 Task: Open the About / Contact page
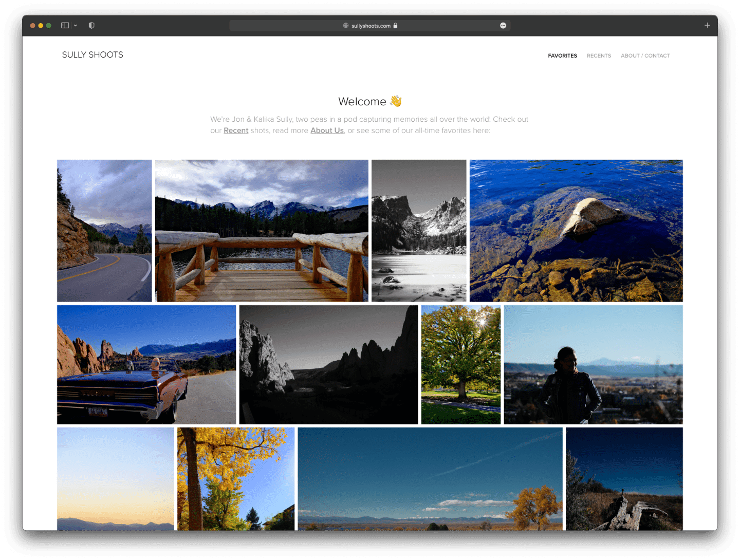coord(645,55)
